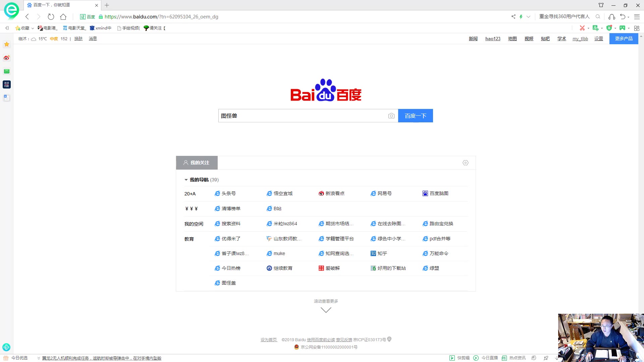Viewport: 644px width, 362px height.
Task: Click the 百度一下 search button
Action: point(415,116)
